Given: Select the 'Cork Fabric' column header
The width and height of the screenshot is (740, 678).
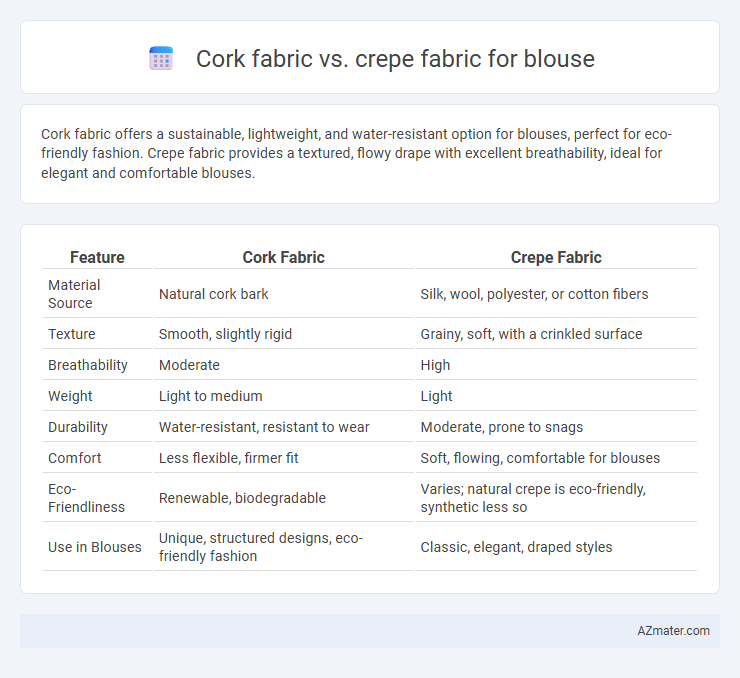Looking at the screenshot, I should tap(283, 257).
